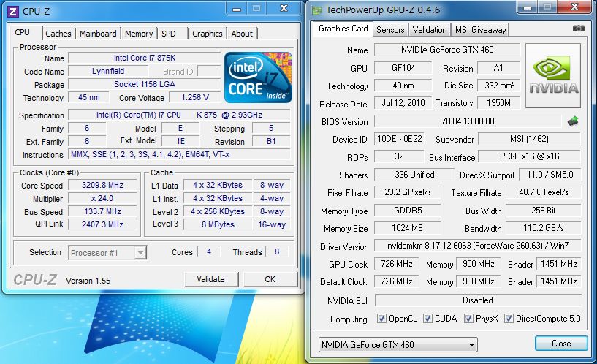Open the Memory tab in CPU-Z
Screen dimensions: 597x364
point(139,34)
